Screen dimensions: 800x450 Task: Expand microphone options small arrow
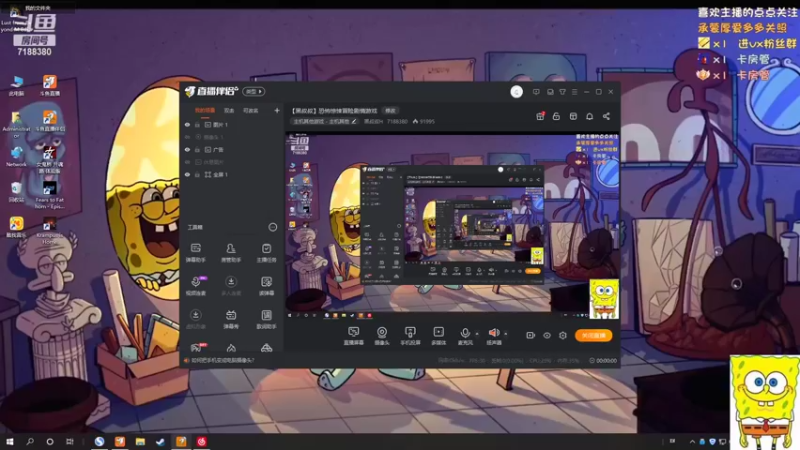click(477, 334)
